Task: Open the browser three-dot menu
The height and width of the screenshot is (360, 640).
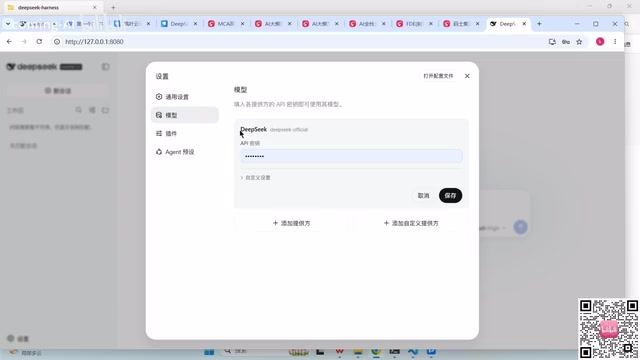Action: click(615, 42)
